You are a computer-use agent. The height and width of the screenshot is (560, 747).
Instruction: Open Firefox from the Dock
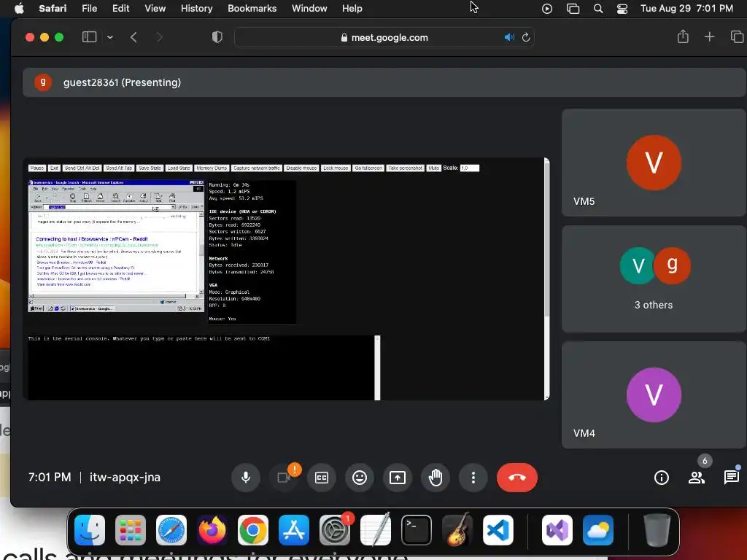[x=212, y=530]
